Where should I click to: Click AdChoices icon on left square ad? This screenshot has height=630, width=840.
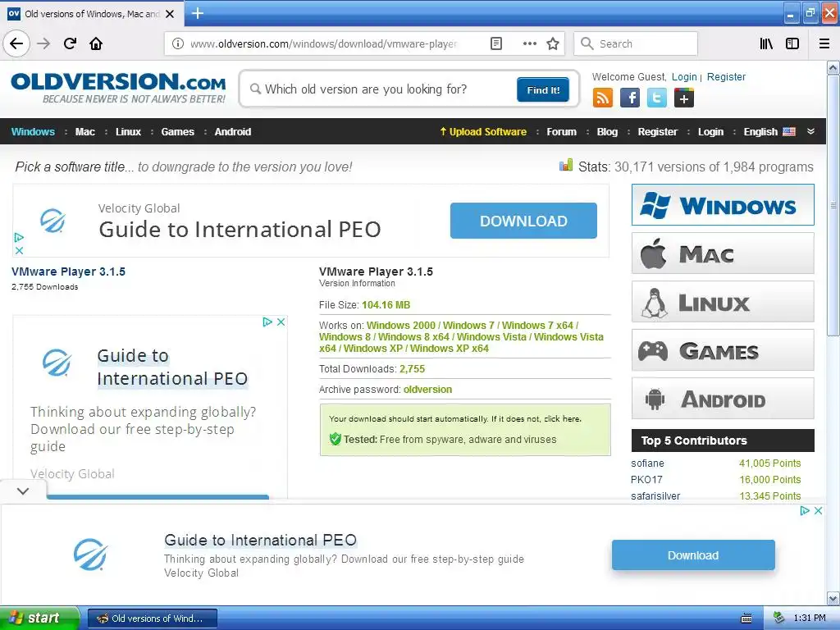tap(267, 322)
